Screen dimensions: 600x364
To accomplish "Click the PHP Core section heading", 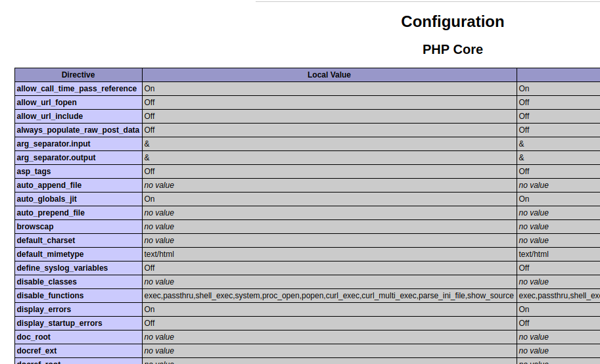I will click(x=452, y=50).
